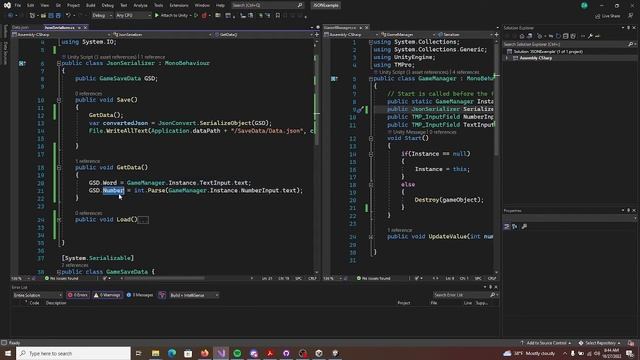Click the Description column header

tap(56, 303)
